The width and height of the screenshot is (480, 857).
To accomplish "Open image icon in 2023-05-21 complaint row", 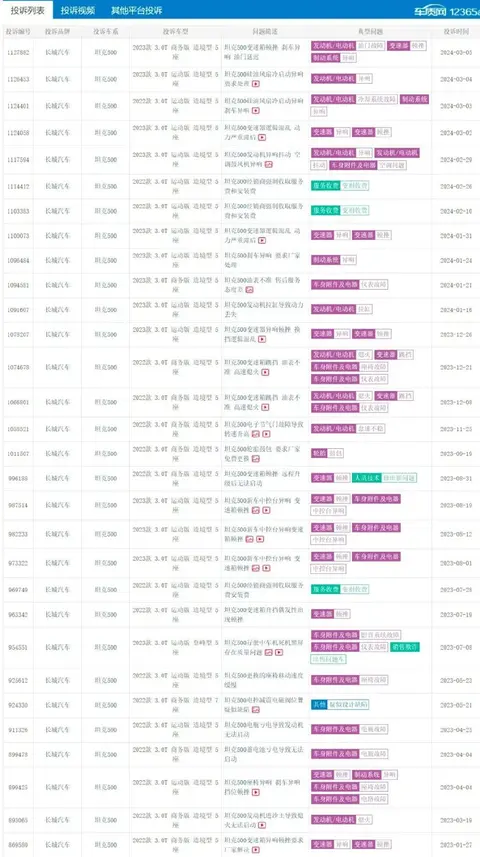I will [255, 710].
